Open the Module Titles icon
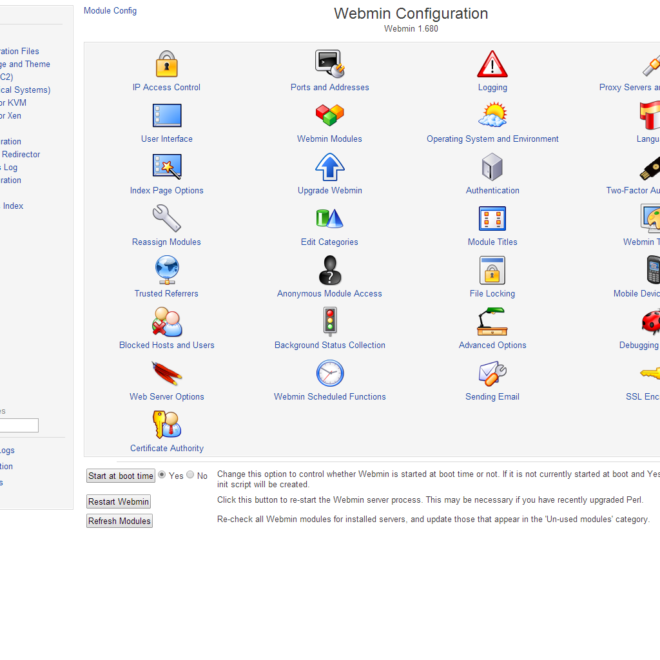 (x=492, y=218)
